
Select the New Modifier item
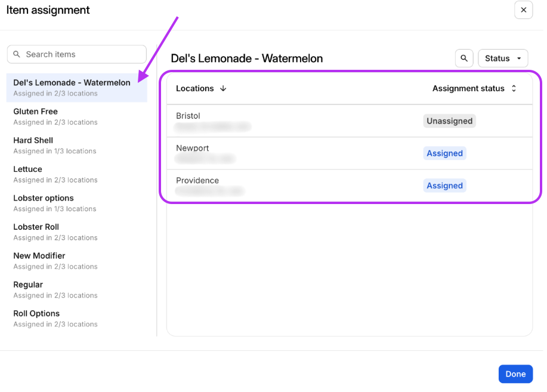point(77,261)
